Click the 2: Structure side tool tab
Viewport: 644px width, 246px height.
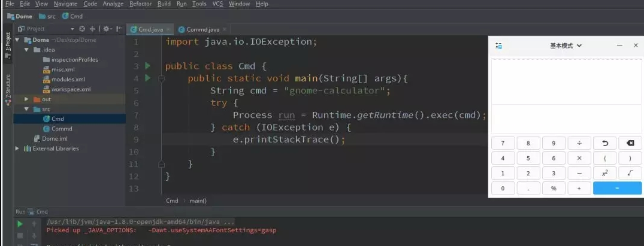[7, 89]
